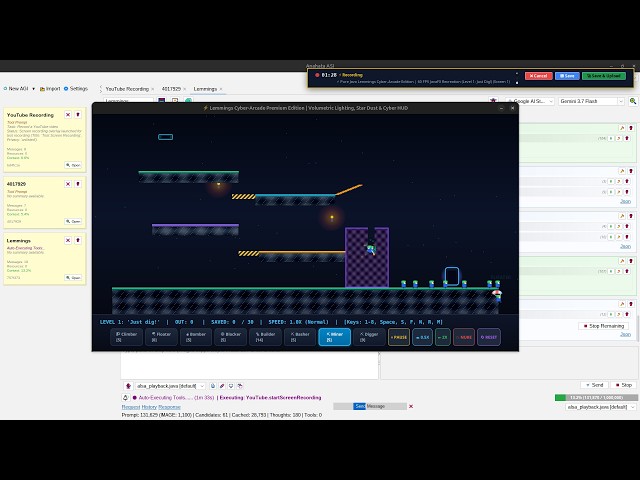
Task: Open the Lemmings session card
Action: (x=73, y=278)
